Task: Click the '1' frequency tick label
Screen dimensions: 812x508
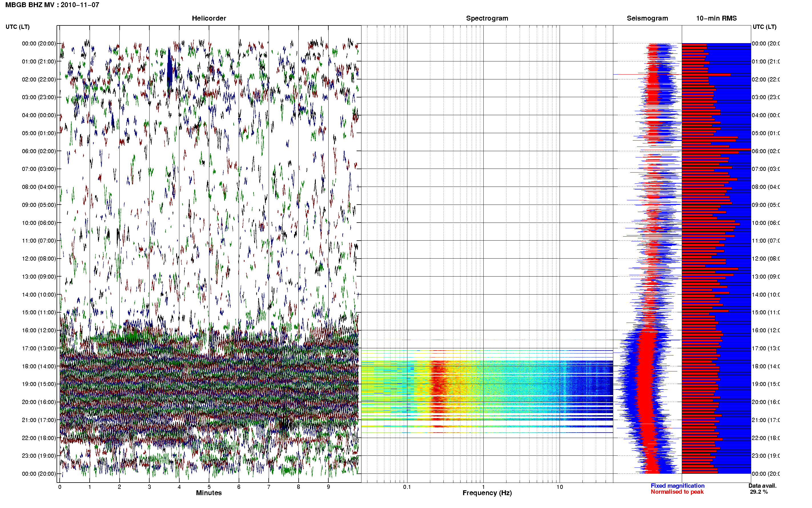Action: click(x=483, y=487)
